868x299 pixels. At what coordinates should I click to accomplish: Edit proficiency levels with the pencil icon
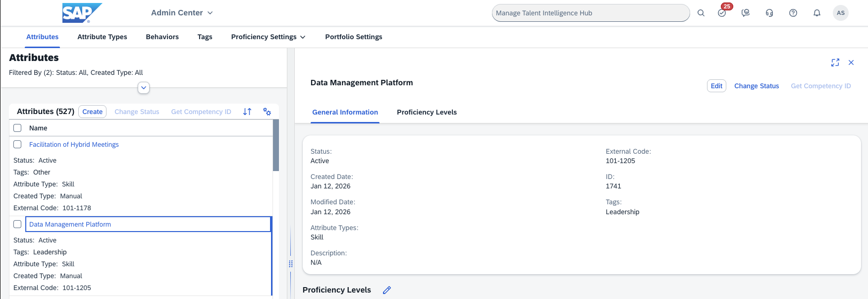pyautogui.click(x=387, y=290)
